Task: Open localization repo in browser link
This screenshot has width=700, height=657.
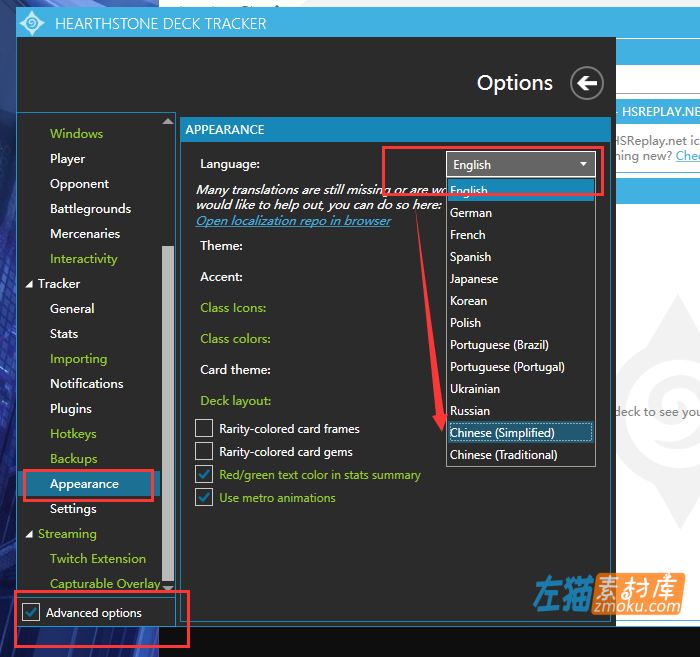Action: pos(293,221)
